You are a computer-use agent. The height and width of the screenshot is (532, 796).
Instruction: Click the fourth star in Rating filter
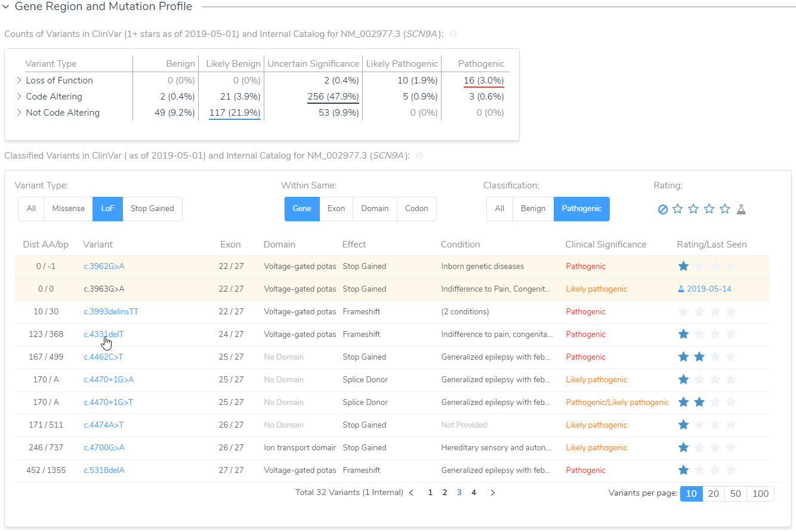tap(725, 209)
